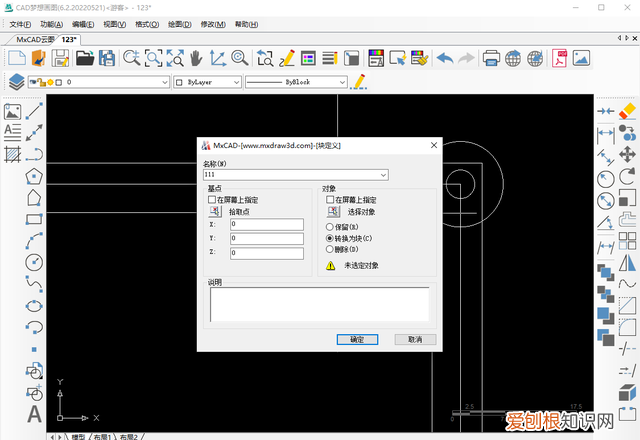The height and width of the screenshot is (440, 640).
Task: Click the 确定 button
Action: [x=357, y=339]
